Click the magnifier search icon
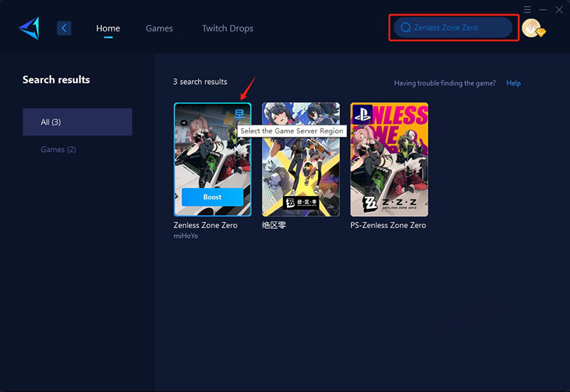Image resolution: width=570 pixels, height=392 pixels. click(405, 27)
